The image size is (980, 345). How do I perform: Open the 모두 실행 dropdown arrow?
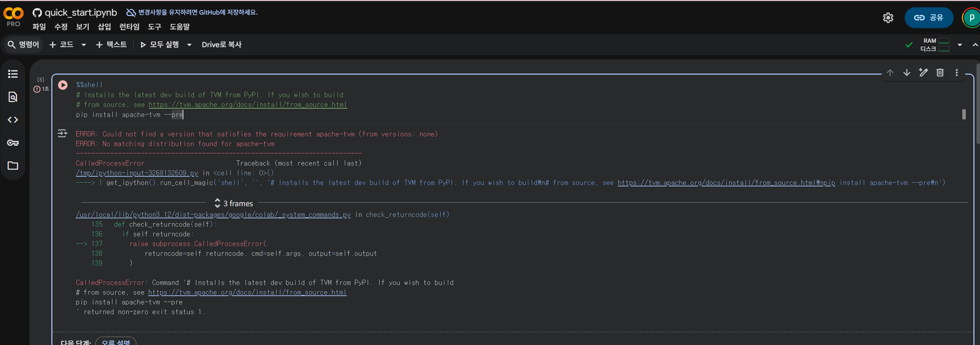click(189, 45)
